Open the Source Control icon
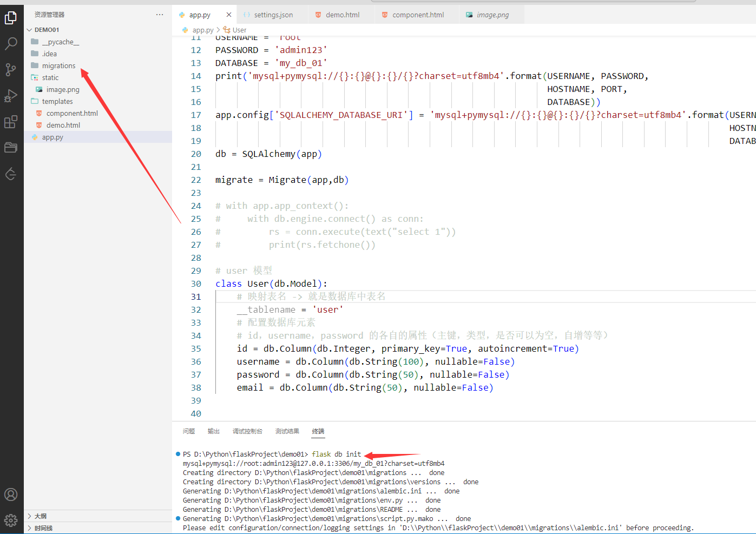 pos(11,70)
